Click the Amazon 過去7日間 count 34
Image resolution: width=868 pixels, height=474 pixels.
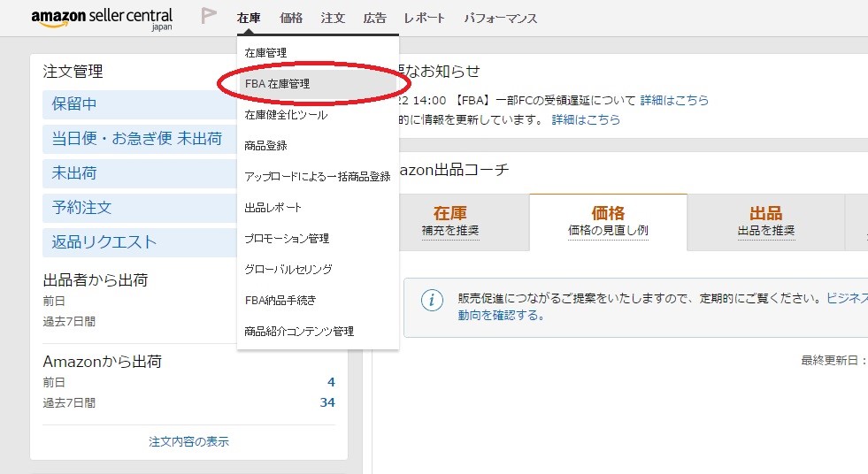(327, 402)
